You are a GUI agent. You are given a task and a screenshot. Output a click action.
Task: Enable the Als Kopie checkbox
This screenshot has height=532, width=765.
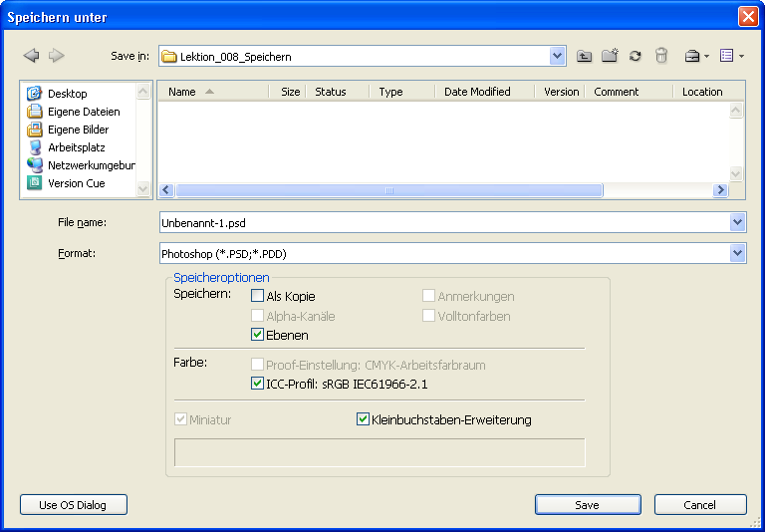(x=258, y=296)
